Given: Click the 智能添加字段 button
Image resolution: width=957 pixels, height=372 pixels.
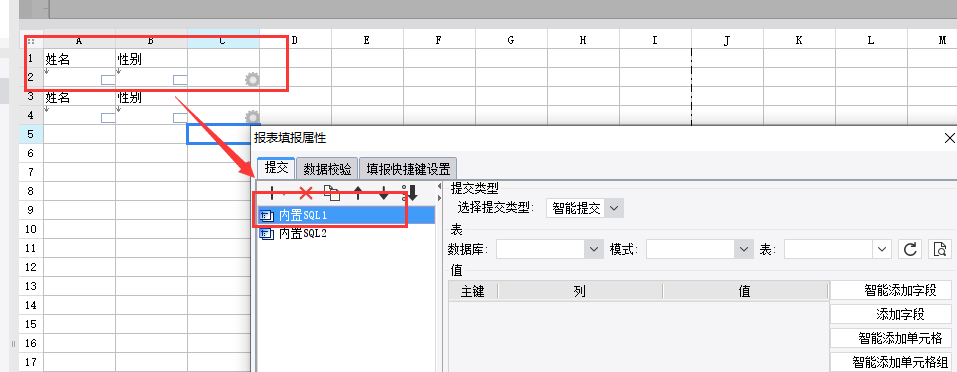Looking at the screenshot, I should pyautogui.click(x=891, y=290).
